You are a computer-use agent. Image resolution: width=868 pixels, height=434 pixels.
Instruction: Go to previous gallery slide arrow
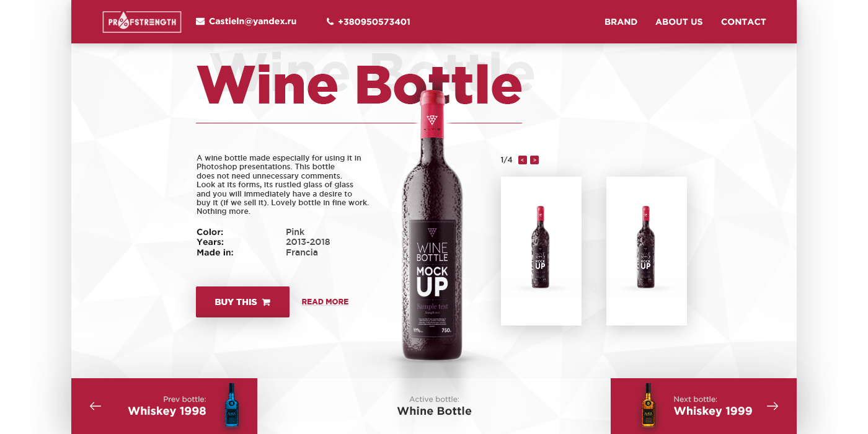(x=523, y=160)
